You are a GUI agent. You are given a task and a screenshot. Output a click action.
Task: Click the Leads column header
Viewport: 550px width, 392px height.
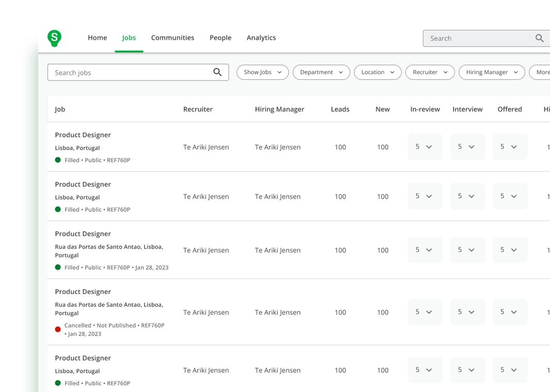[x=340, y=109]
